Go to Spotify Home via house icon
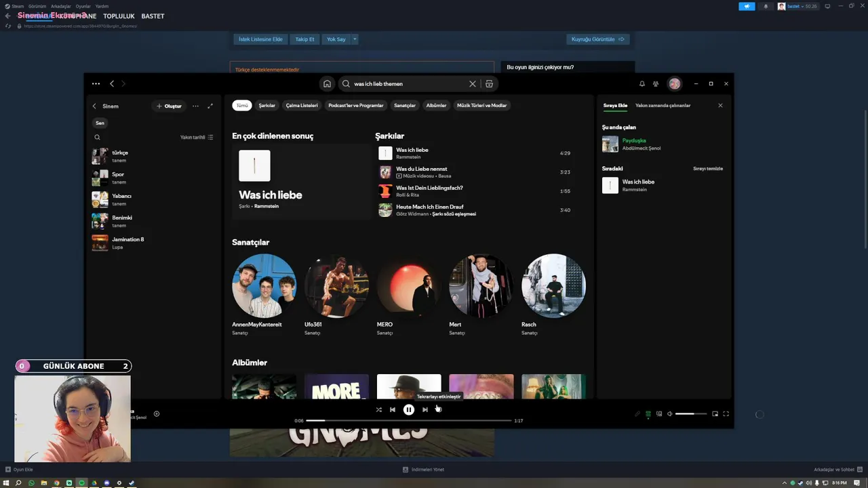Image resolution: width=868 pixels, height=488 pixels. coord(327,84)
